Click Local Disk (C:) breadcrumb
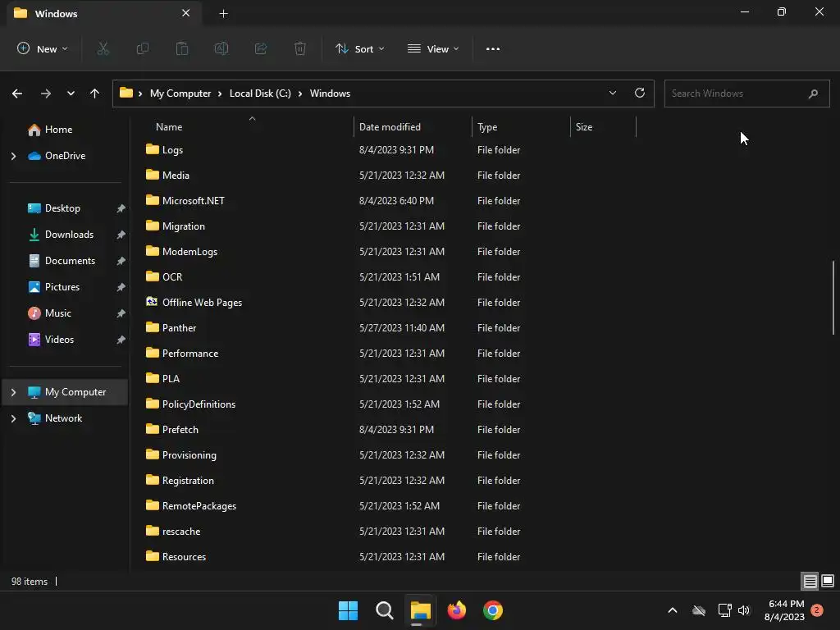840x630 pixels. click(260, 94)
